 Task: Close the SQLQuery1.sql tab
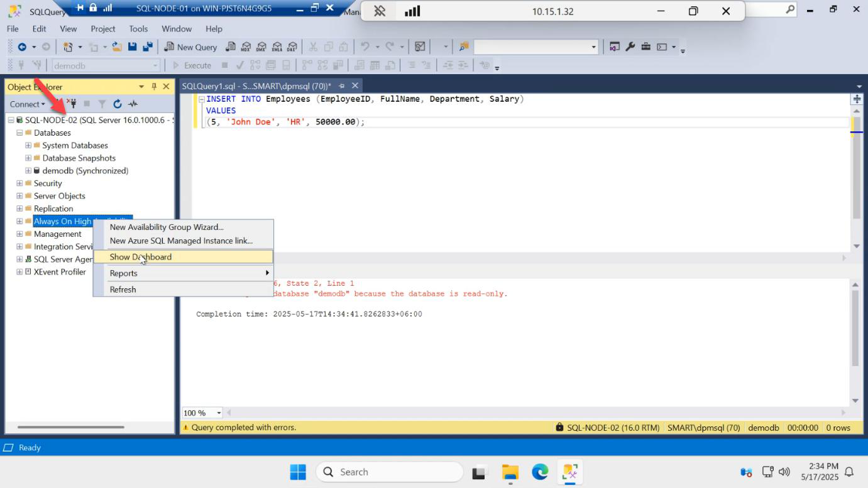click(355, 86)
